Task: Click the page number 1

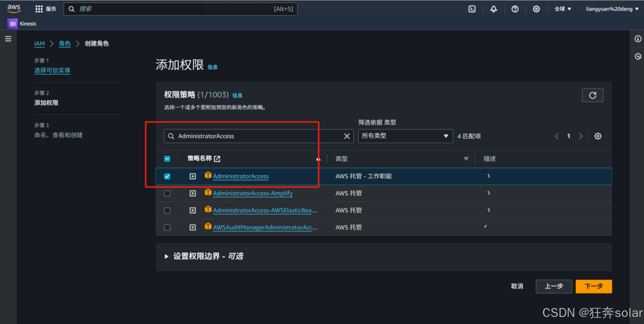Action: (x=569, y=136)
